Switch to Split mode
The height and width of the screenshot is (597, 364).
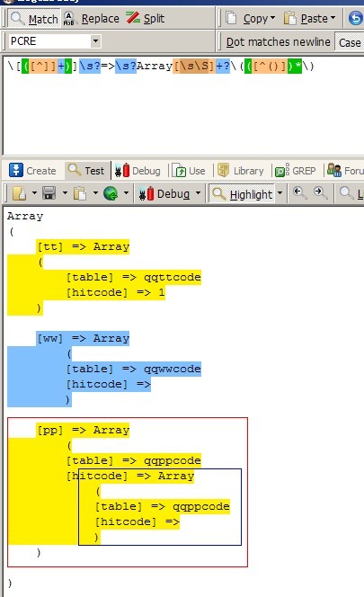pyautogui.click(x=145, y=18)
